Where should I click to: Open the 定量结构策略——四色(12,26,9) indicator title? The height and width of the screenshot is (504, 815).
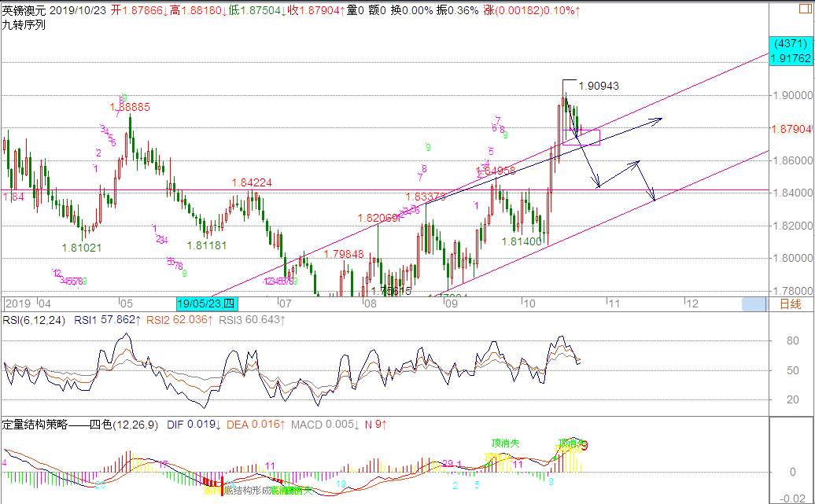[80, 425]
